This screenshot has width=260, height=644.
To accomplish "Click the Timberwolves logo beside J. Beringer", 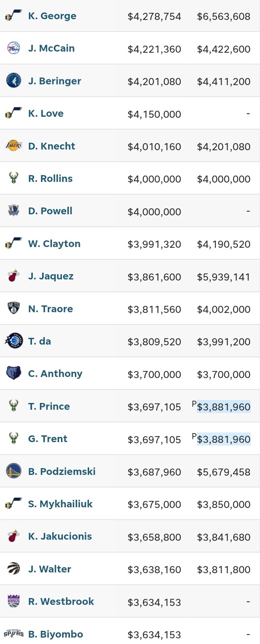I will (14, 81).
